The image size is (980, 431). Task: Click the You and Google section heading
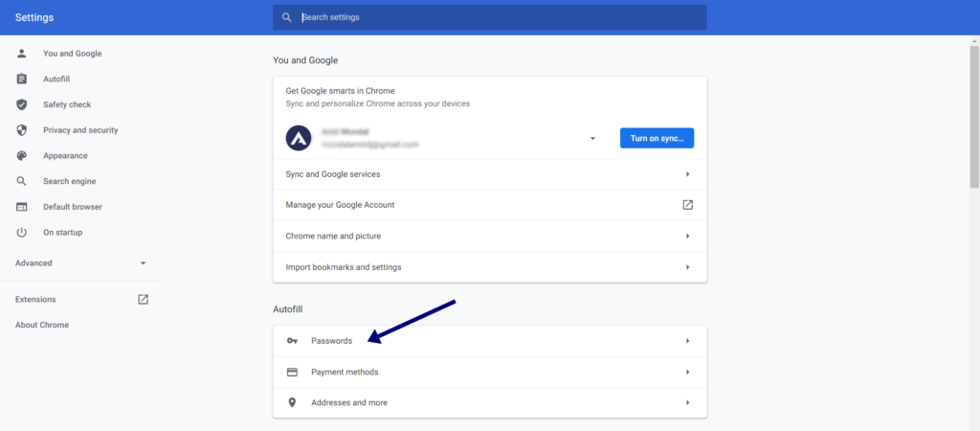(305, 60)
